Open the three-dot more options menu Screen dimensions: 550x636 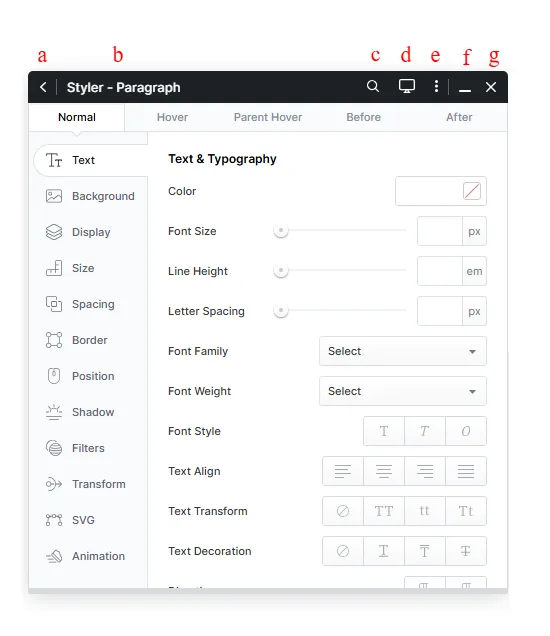click(x=436, y=86)
